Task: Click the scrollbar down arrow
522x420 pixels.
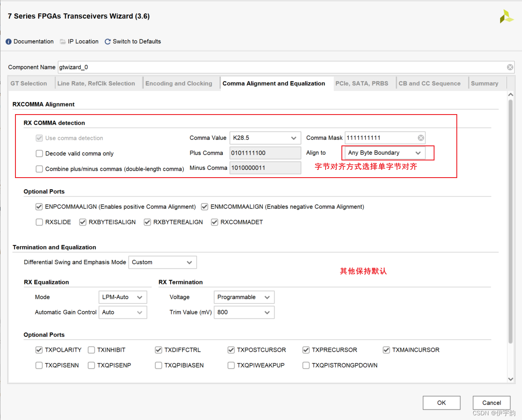Action: [x=510, y=379]
